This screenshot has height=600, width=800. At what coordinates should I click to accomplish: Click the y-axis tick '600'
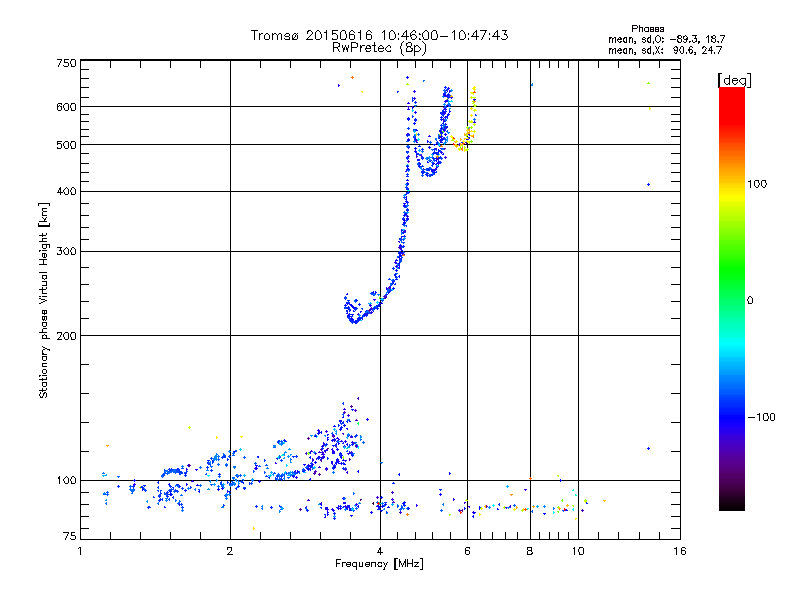coord(67,107)
